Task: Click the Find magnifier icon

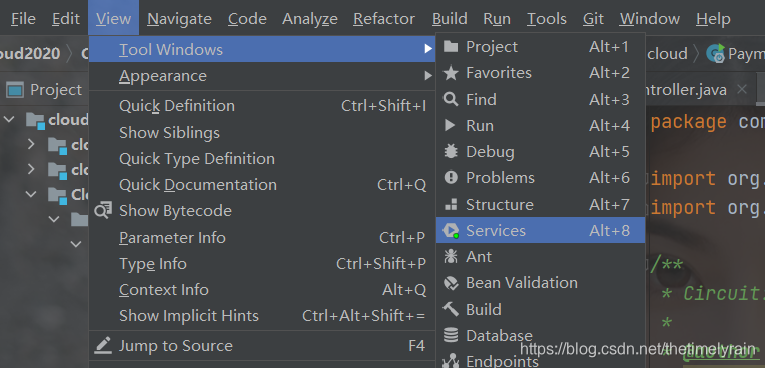Action: pyautogui.click(x=451, y=100)
